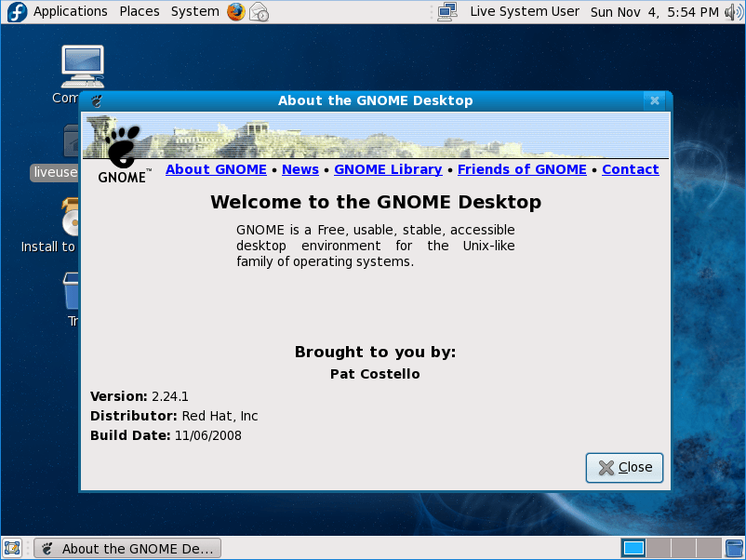This screenshot has width=746, height=560.
Task: Click the Show Desktop icon in bottom panel
Action: click(x=12, y=548)
